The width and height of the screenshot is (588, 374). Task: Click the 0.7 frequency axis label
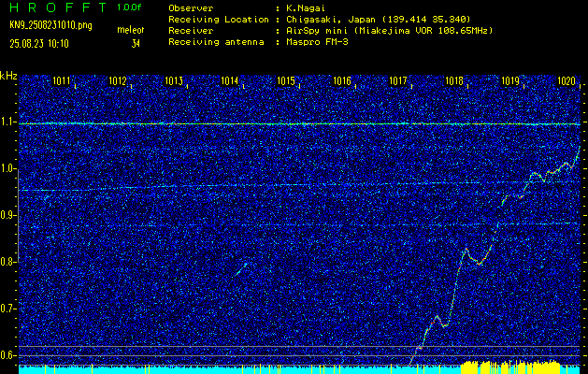pos(8,309)
